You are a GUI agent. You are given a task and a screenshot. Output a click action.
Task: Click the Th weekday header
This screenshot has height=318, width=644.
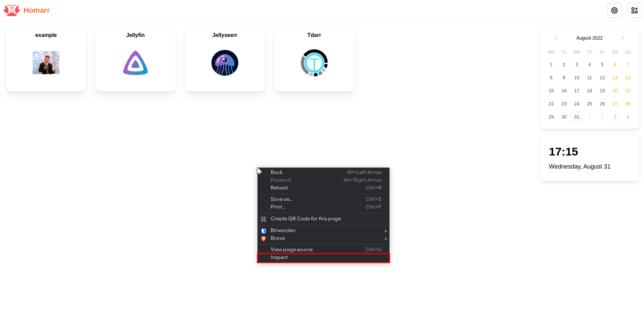tap(590, 52)
